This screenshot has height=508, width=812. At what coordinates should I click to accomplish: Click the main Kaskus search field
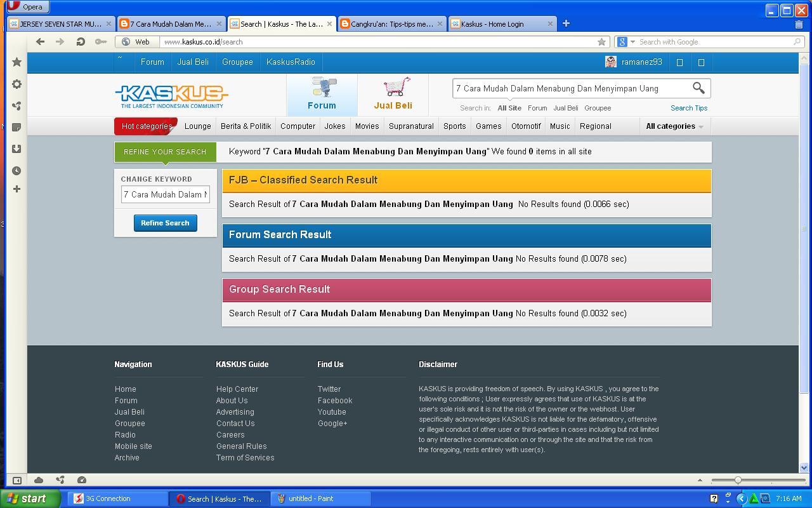[571, 88]
